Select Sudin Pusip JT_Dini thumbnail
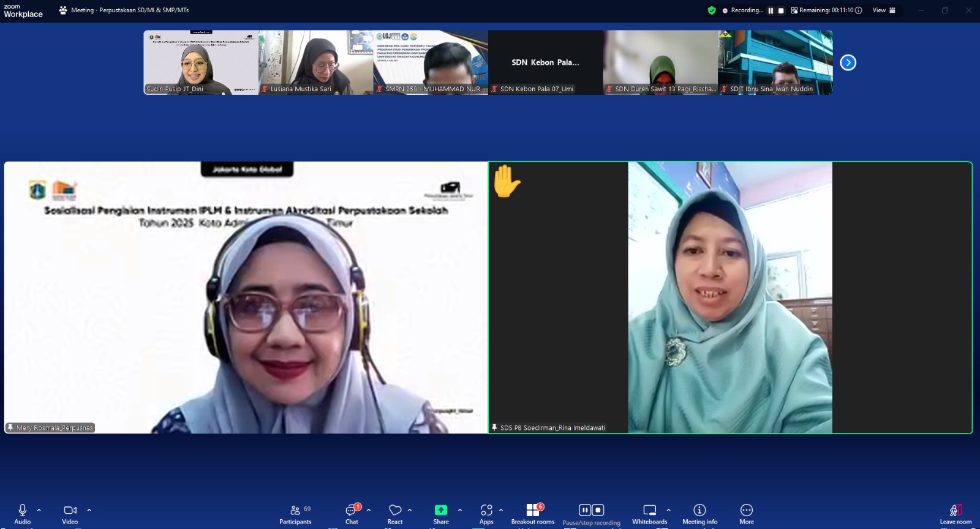This screenshot has height=529, width=980. pyautogui.click(x=201, y=62)
